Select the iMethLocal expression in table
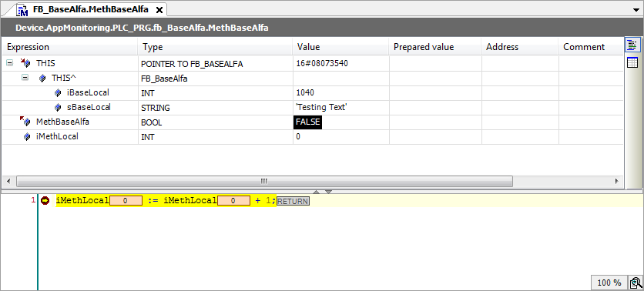The width and height of the screenshot is (644, 291). coord(57,137)
